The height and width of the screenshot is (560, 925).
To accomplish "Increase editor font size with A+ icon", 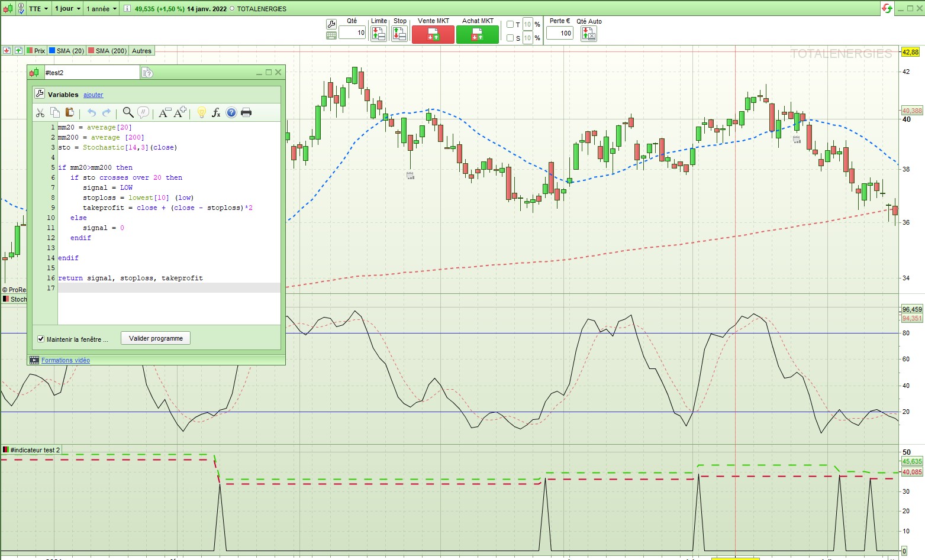I will coord(181,112).
